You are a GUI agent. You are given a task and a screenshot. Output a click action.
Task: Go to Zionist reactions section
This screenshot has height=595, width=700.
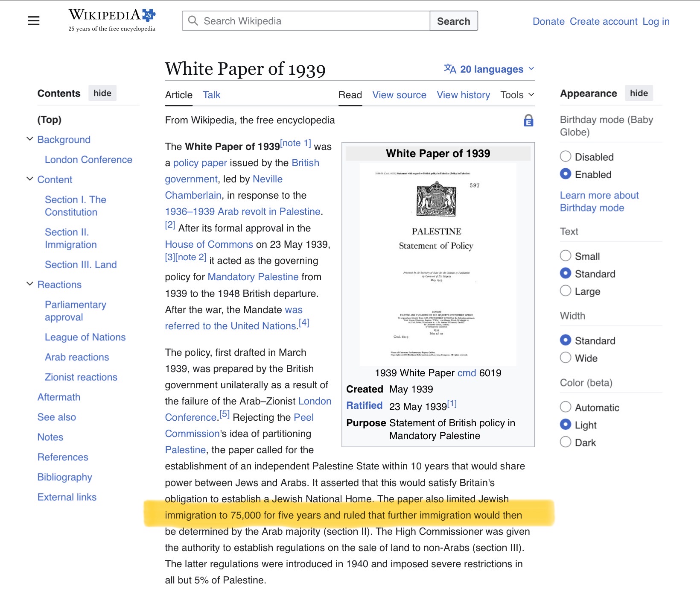(x=81, y=377)
